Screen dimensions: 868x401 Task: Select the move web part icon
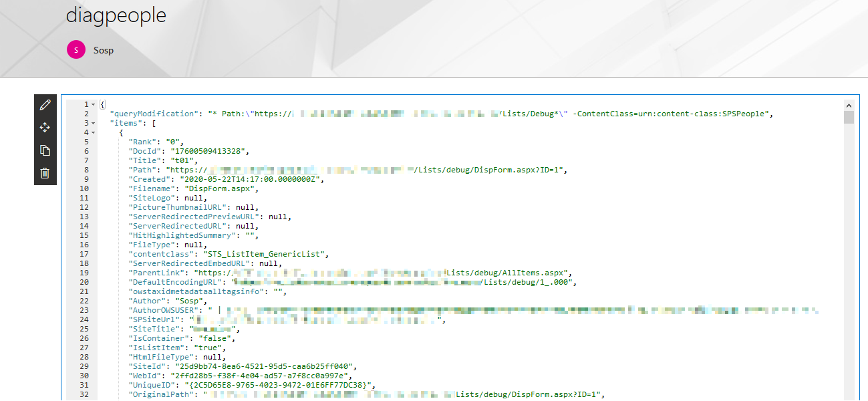coord(45,128)
